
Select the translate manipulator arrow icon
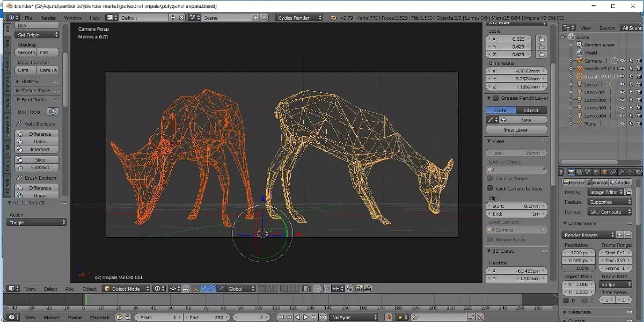(204, 289)
